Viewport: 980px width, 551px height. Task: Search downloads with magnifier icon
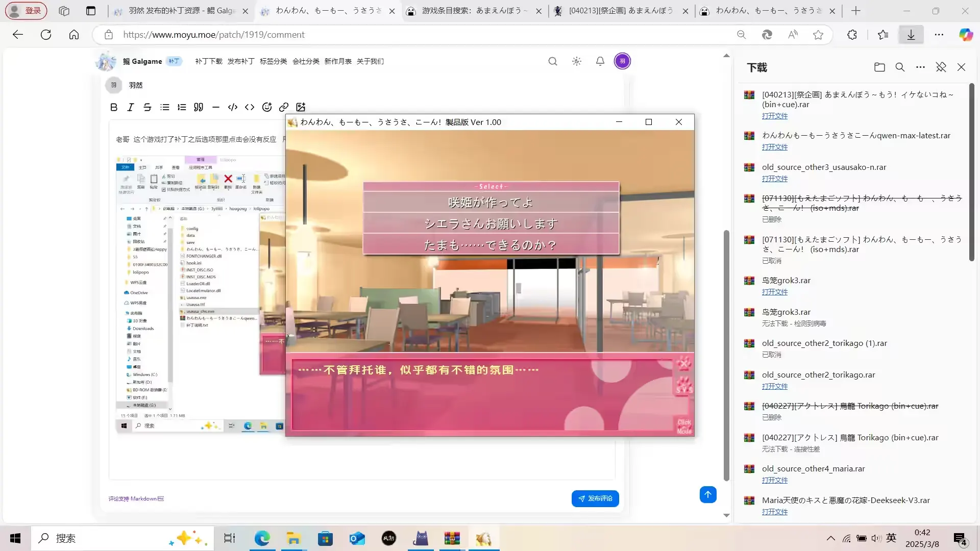click(x=900, y=67)
